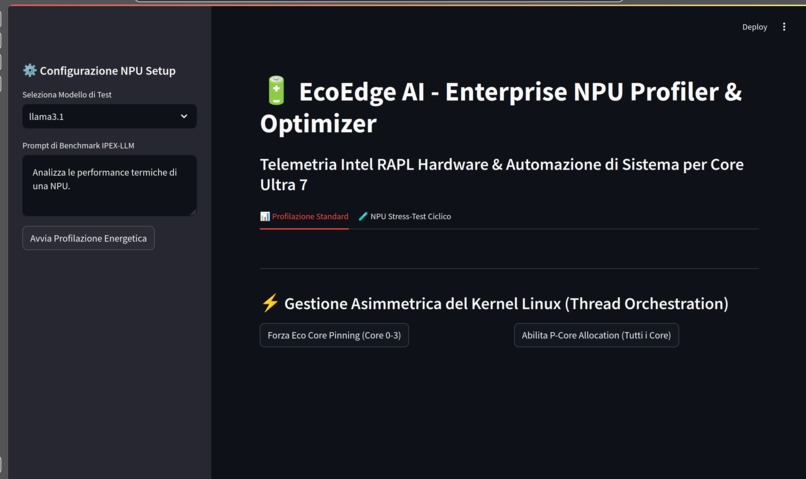Click the 'Configurazione NPU Setup' heading

click(x=107, y=70)
